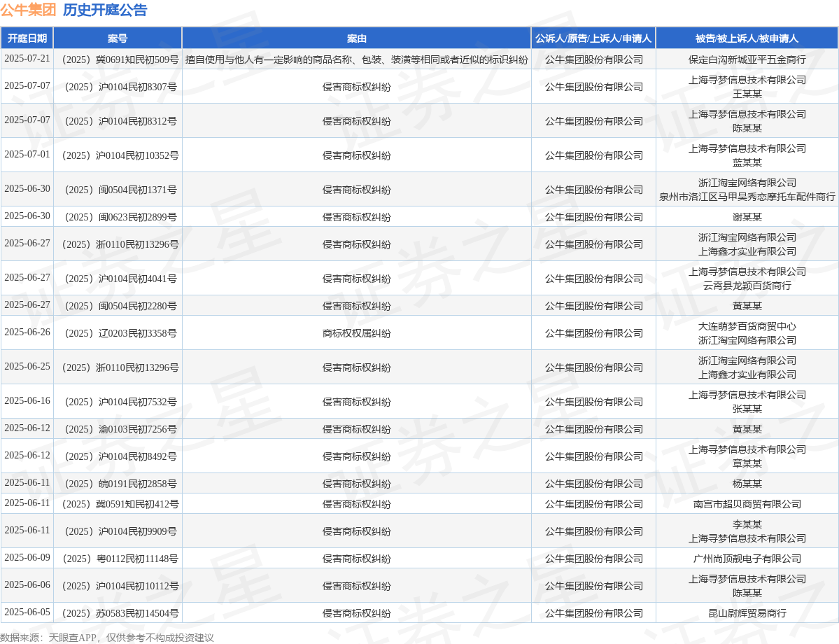Click the 历史开庭公告 heading
Screen dimensions: 839x644
(105, 10)
